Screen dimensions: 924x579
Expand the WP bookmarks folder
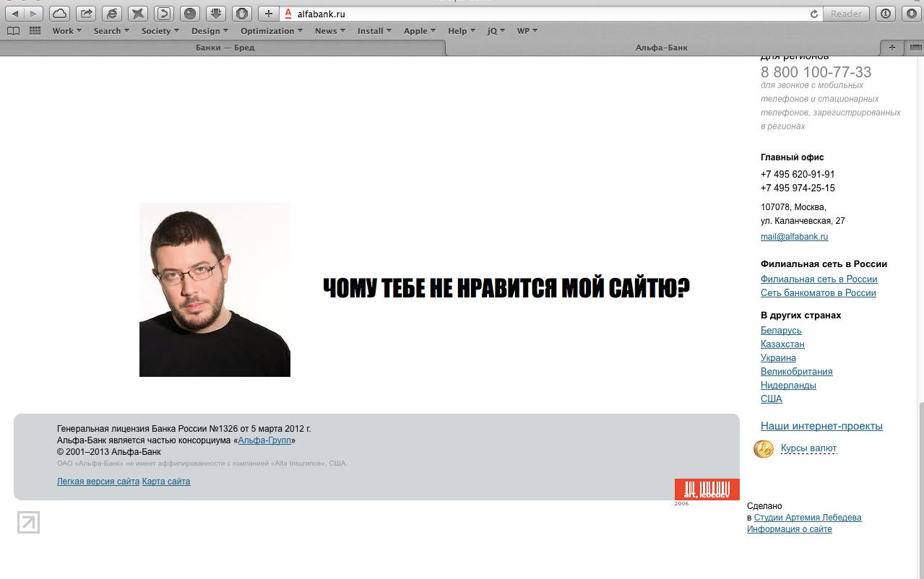tap(527, 31)
